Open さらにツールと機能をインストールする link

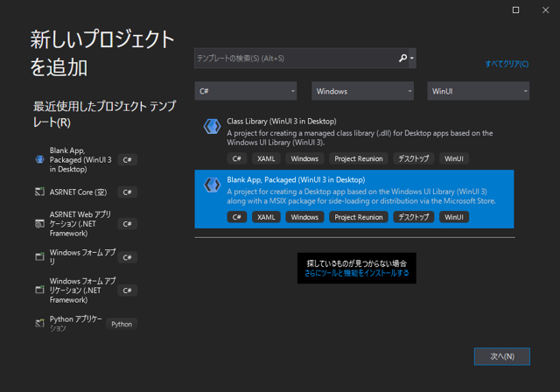[x=356, y=273]
